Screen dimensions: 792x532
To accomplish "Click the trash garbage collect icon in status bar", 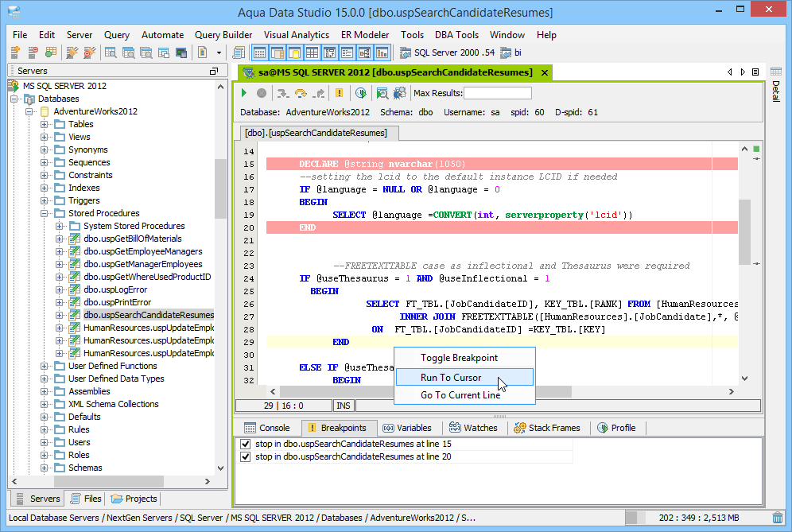I will [x=778, y=518].
